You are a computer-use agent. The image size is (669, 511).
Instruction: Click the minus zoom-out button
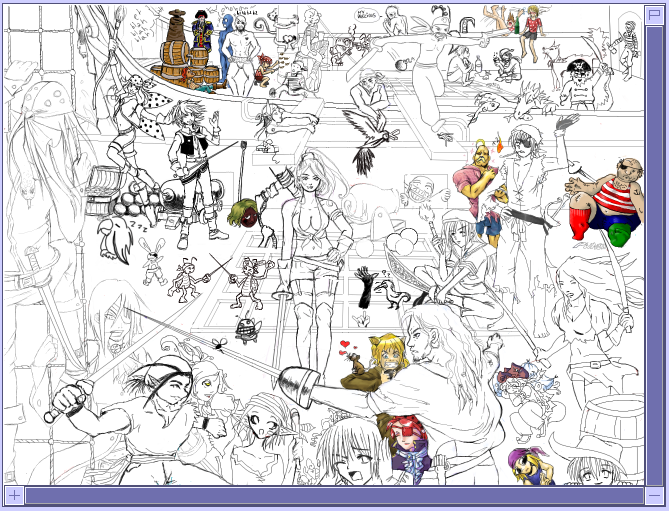pyautogui.click(x=654, y=496)
